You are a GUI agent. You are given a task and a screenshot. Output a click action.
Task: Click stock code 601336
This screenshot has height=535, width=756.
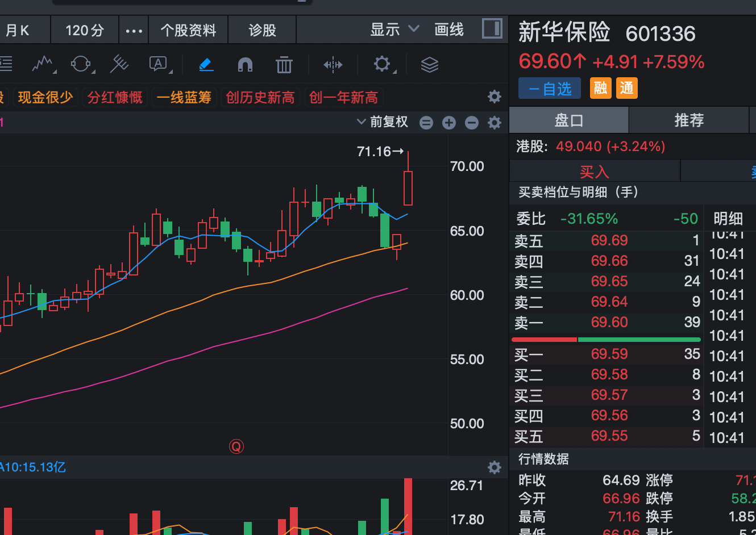coord(661,34)
